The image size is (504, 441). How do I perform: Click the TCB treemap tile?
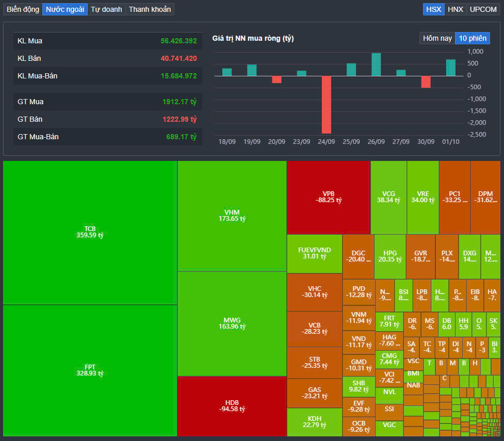point(90,233)
